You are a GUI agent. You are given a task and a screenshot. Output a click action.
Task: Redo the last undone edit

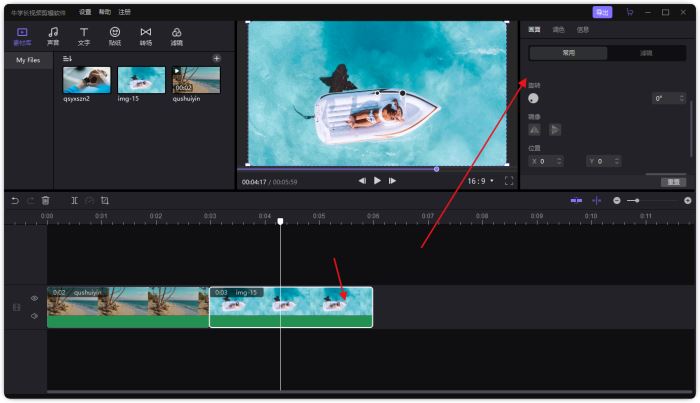coord(30,201)
